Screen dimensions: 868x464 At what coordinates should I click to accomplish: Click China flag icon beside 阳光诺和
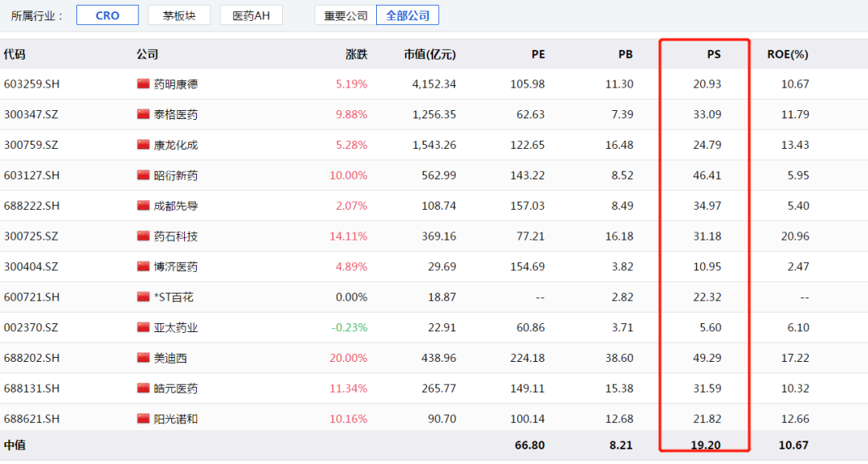click(143, 419)
